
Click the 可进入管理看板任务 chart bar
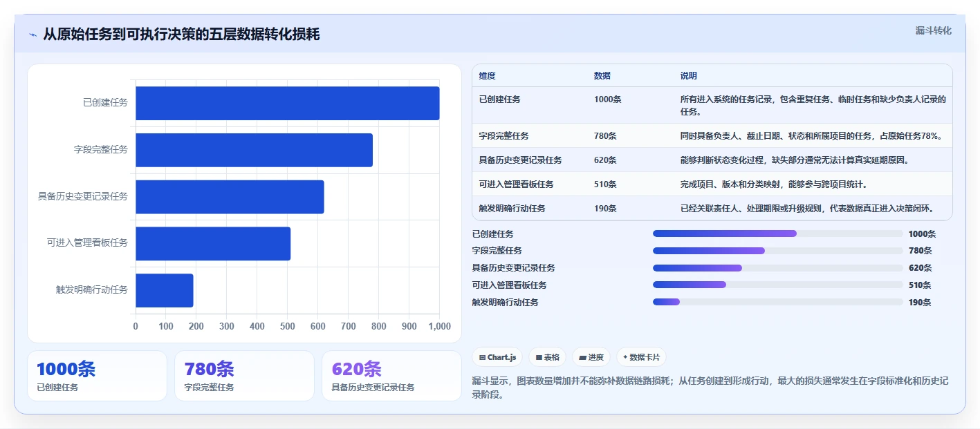pos(213,244)
